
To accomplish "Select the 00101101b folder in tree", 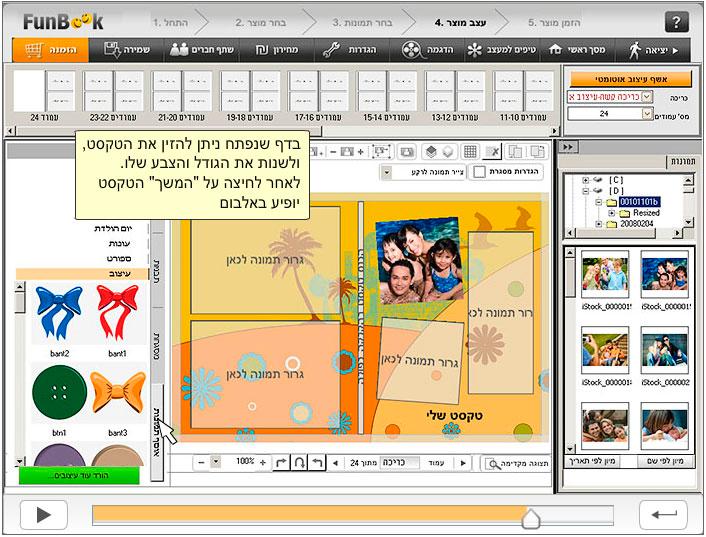I will click(x=639, y=202).
